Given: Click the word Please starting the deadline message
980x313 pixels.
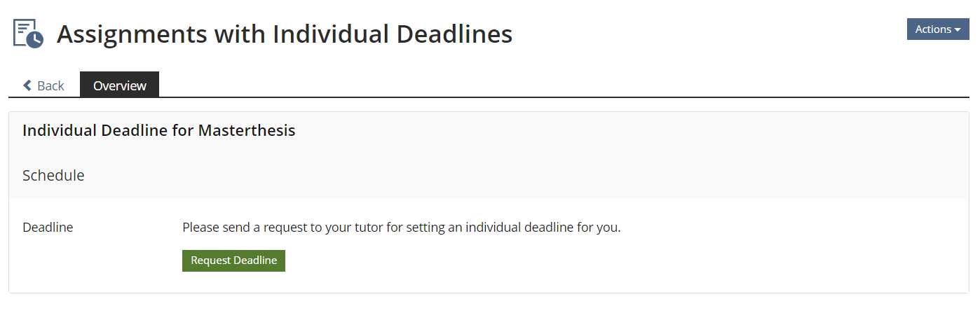Looking at the screenshot, I should click(199, 228).
